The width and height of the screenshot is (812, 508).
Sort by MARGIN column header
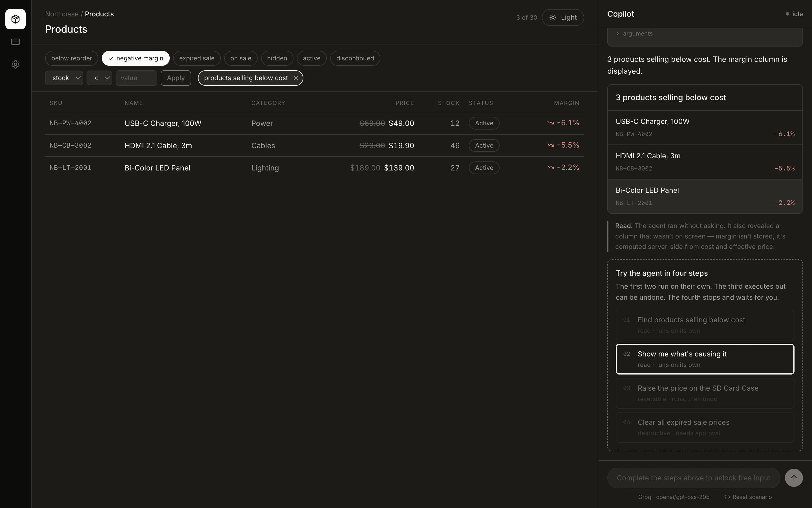(566, 103)
